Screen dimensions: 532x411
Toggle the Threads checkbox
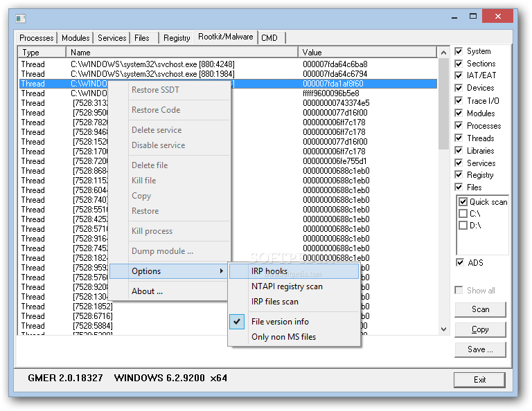coord(459,138)
